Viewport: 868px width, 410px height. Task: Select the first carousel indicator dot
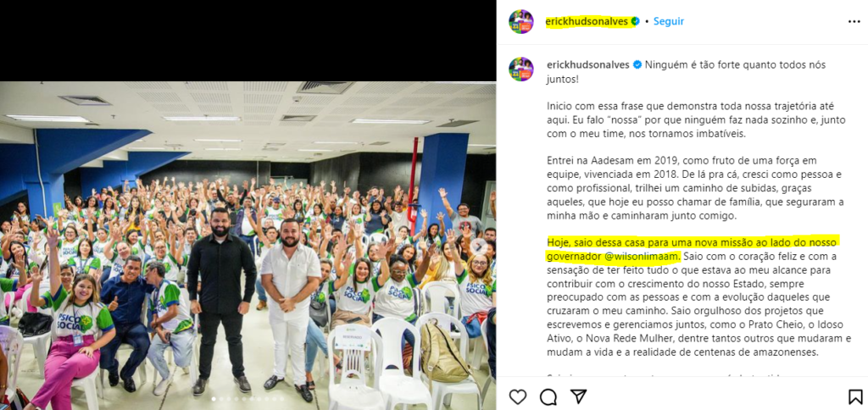[x=214, y=398]
